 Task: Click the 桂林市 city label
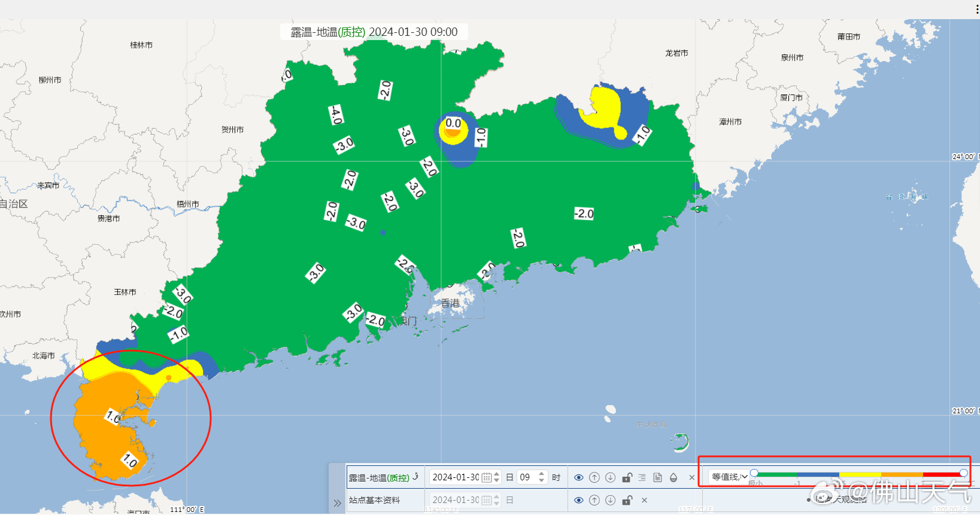point(141,45)
